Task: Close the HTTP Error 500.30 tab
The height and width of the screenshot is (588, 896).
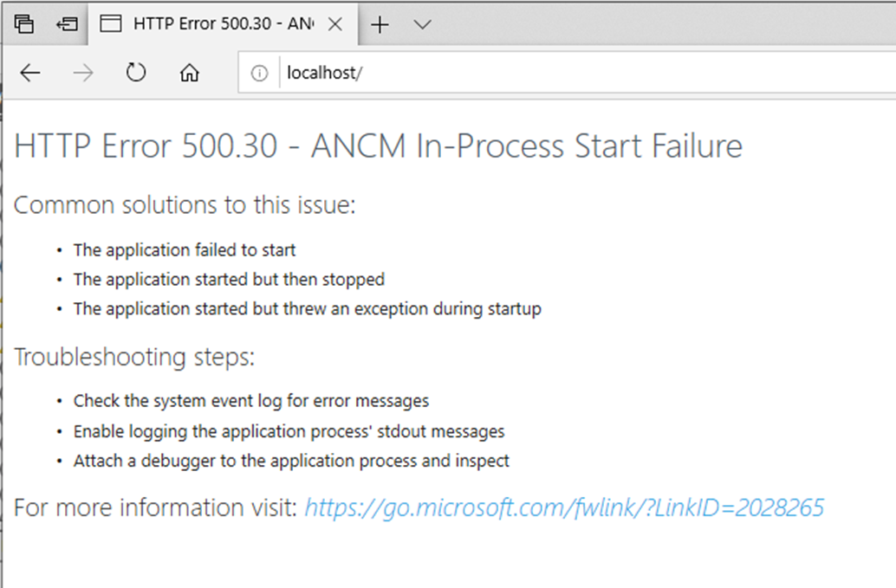Action: tap(335, 24)
